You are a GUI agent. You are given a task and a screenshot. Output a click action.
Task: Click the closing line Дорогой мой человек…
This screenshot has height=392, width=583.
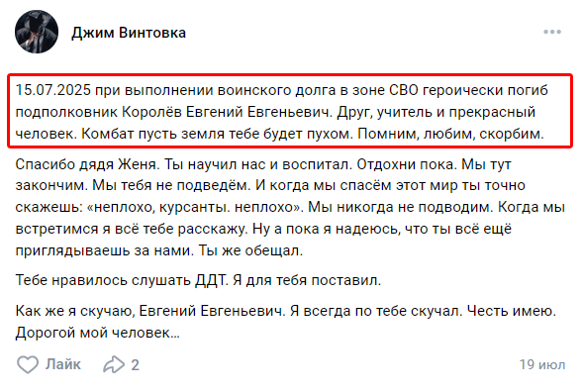tap(97, 333)
